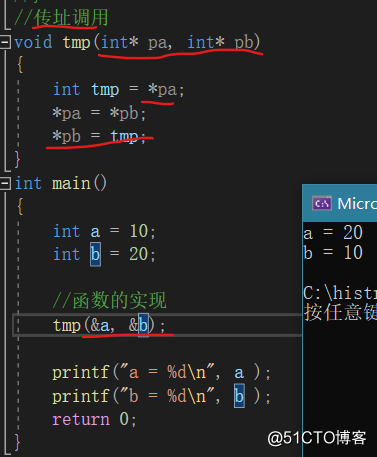Click the line 'int a = 10;'
Image resolution: width=377 pixels, height=457 pixels.
tap(104, 231)
